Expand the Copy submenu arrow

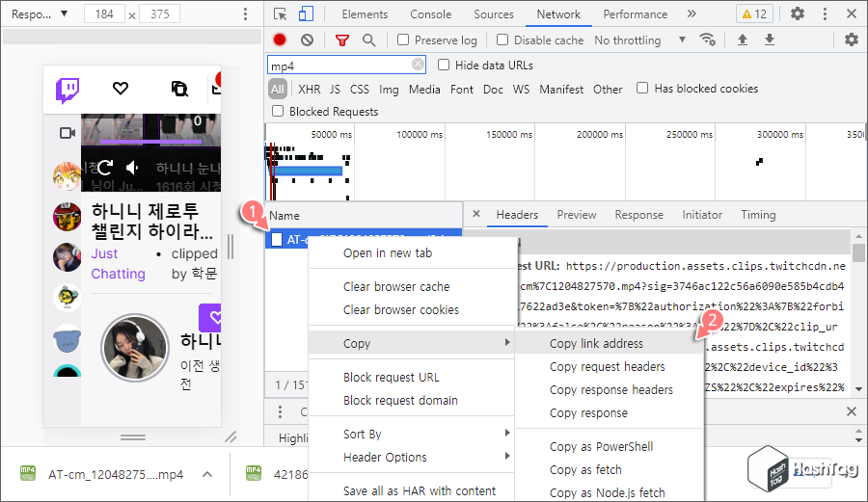[506, 343]
